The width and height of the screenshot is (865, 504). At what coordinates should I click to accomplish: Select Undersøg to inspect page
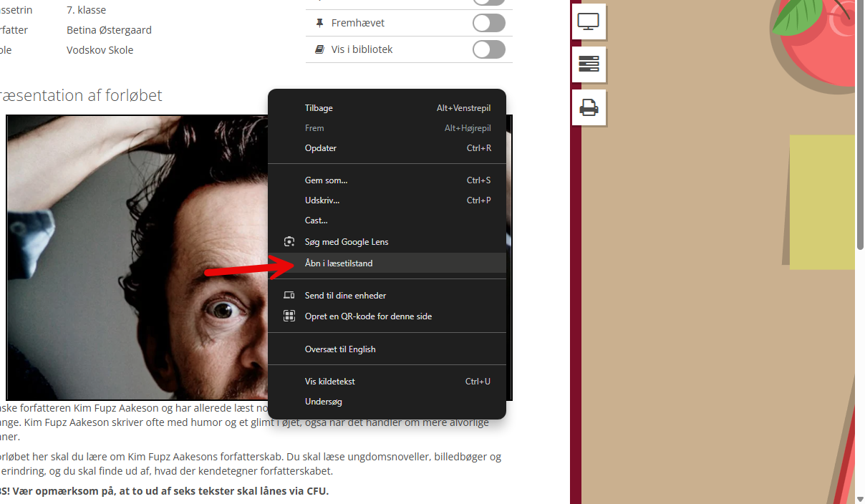[323, 402]
